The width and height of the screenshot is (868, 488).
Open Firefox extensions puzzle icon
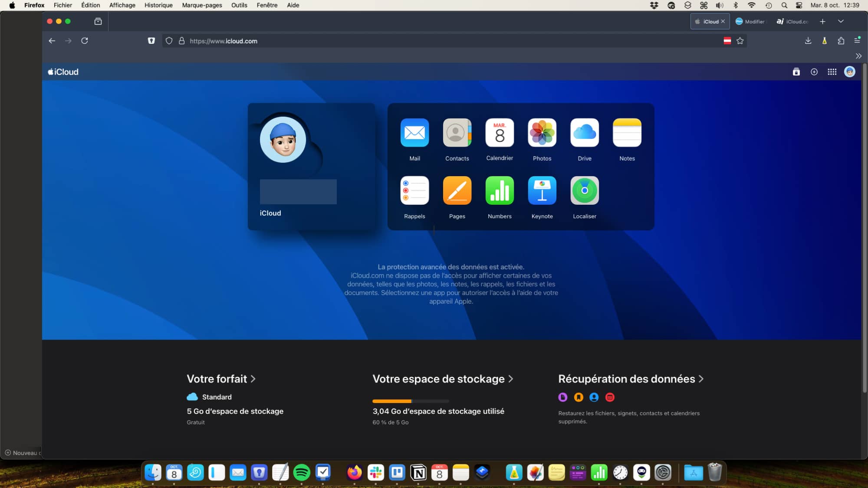click(841, 41)
